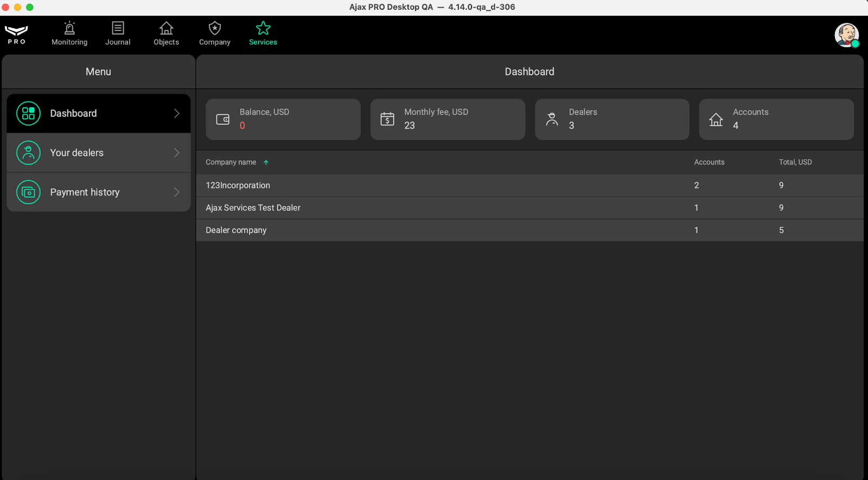Expand the Dashboard chevron arrow
This screenshot has height=480, width=868.
click(176, 113)
